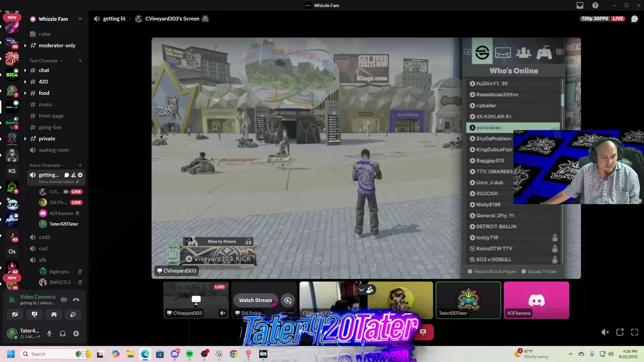The height and width of the screenshot is (362, 644).
Task: Invite people to getting lit voice channel
Action: coord(73,175)
